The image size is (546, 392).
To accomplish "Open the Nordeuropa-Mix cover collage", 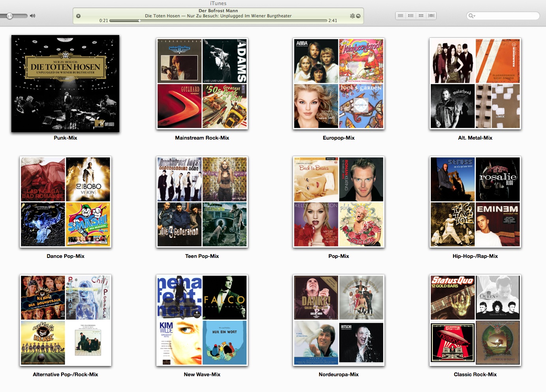I will pos(339,320).
